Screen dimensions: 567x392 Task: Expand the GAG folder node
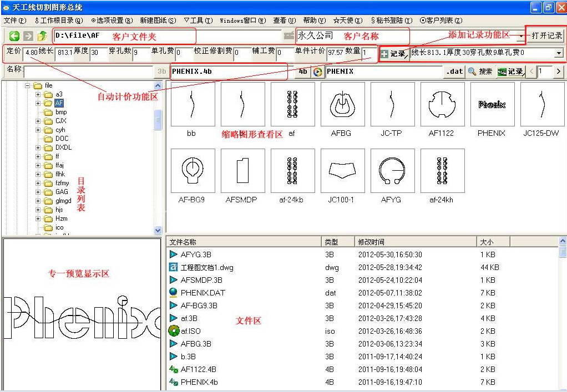pos(38,192)
